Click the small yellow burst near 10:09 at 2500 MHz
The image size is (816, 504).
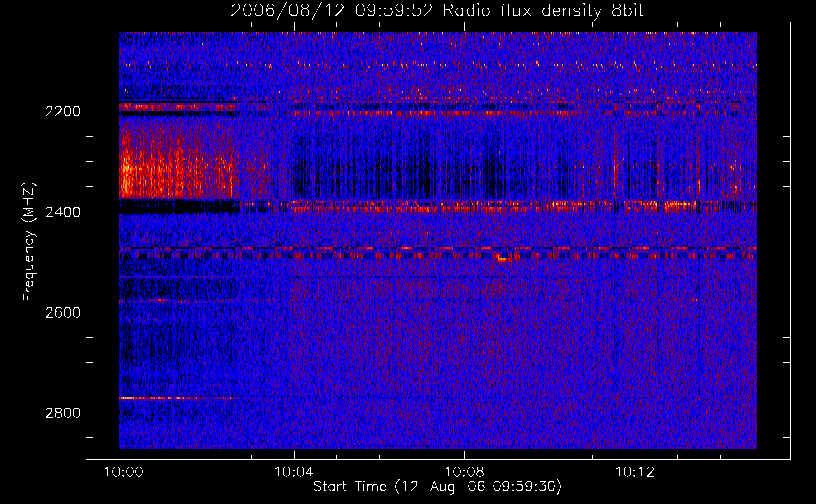(x=504, y=259)
